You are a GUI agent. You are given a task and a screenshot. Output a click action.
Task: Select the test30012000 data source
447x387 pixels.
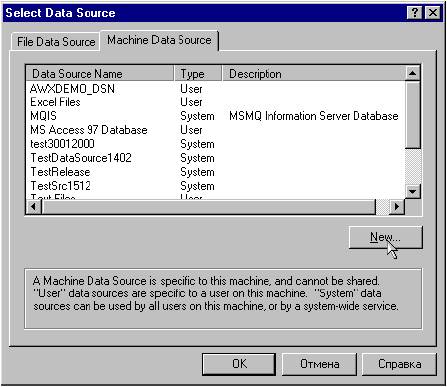tap(62, 144)
